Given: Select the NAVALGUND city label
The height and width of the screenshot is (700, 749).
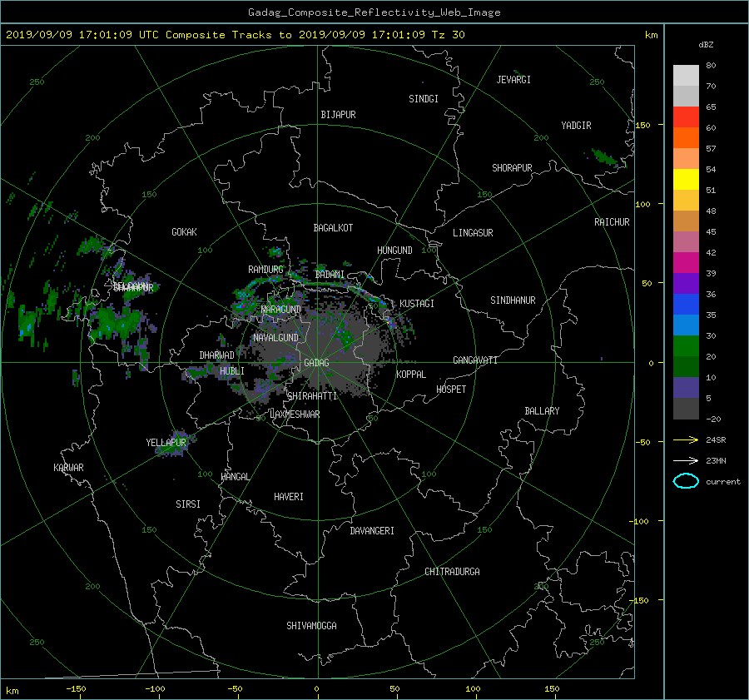Looking at the screenshot, I should [275, 338].
